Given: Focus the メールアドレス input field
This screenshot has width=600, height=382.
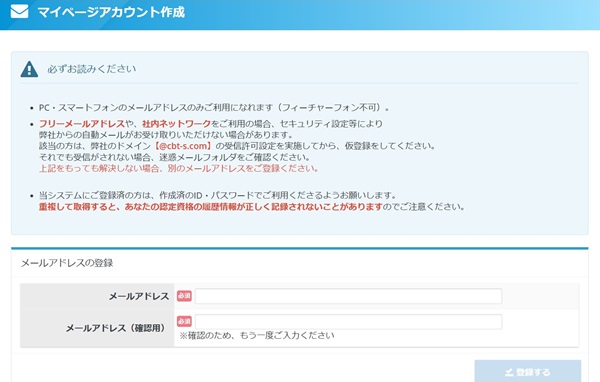Looking at the screenshot, I should coord(348,296).
